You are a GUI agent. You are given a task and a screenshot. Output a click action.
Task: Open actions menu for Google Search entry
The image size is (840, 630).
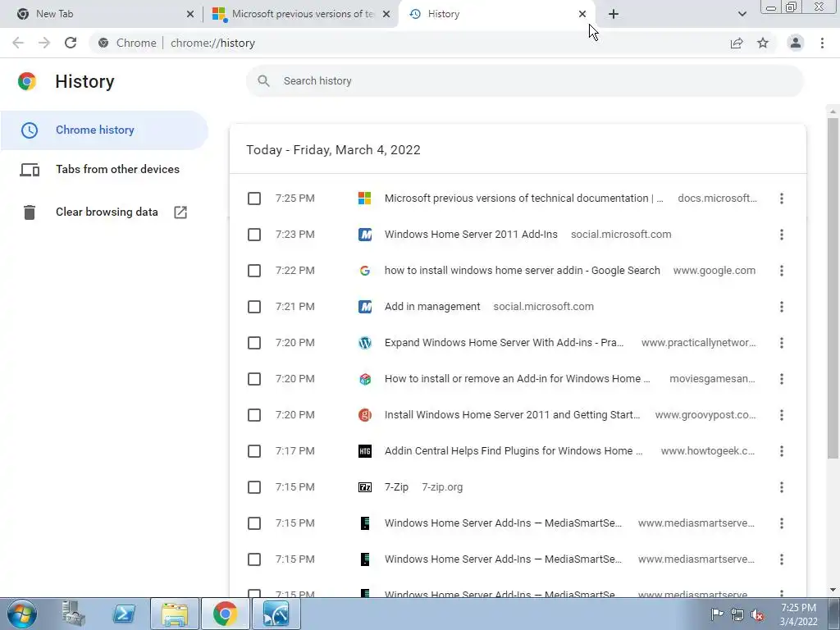pos(782,271)
